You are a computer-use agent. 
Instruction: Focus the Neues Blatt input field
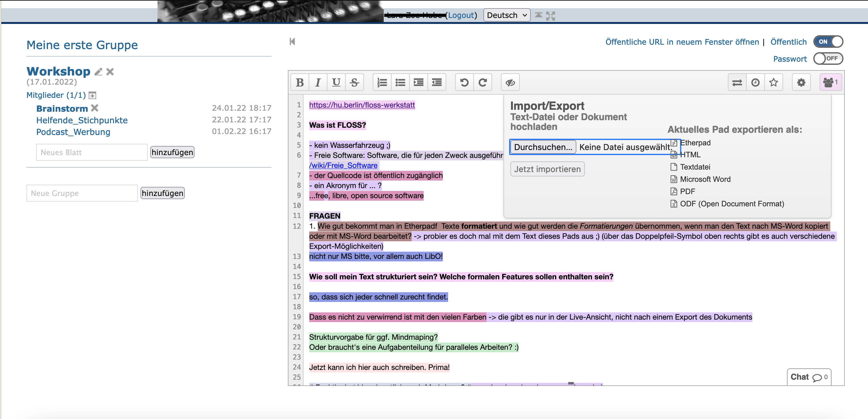tap(92, 152)
